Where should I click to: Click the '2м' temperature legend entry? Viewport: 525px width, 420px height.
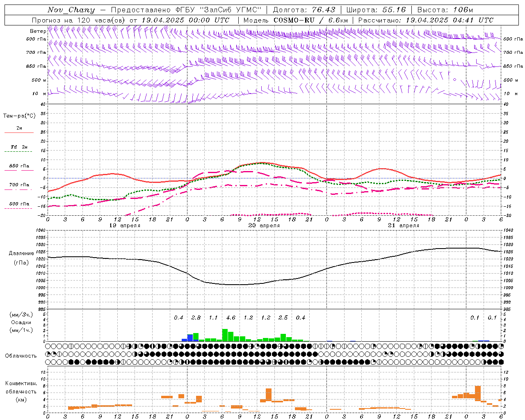19,128
